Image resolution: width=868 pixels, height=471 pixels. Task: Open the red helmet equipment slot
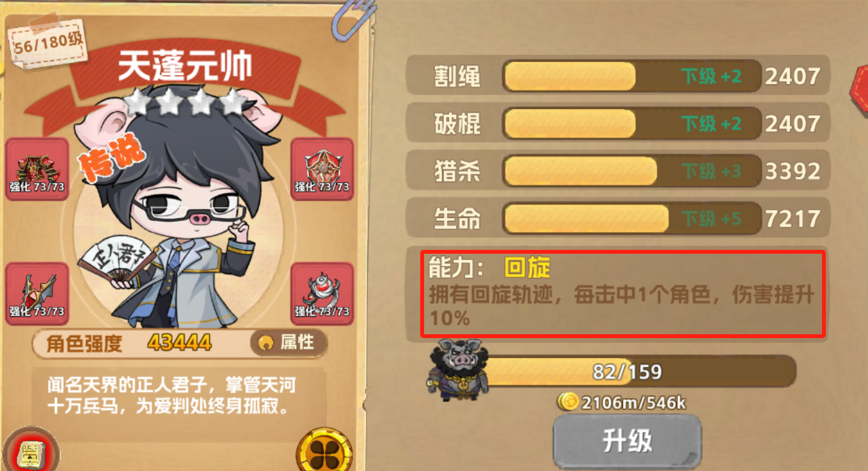click(x=37, y=169)
